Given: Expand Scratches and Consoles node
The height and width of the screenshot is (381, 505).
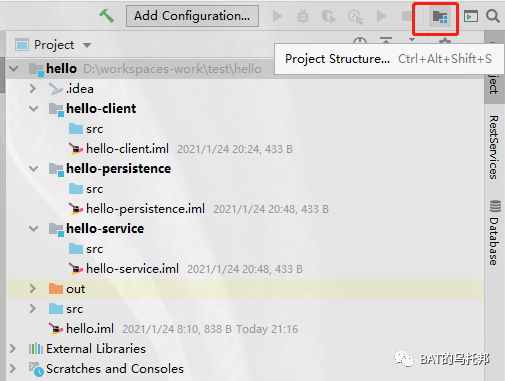Looking at the screenshot, I should (x=13, y=369).
